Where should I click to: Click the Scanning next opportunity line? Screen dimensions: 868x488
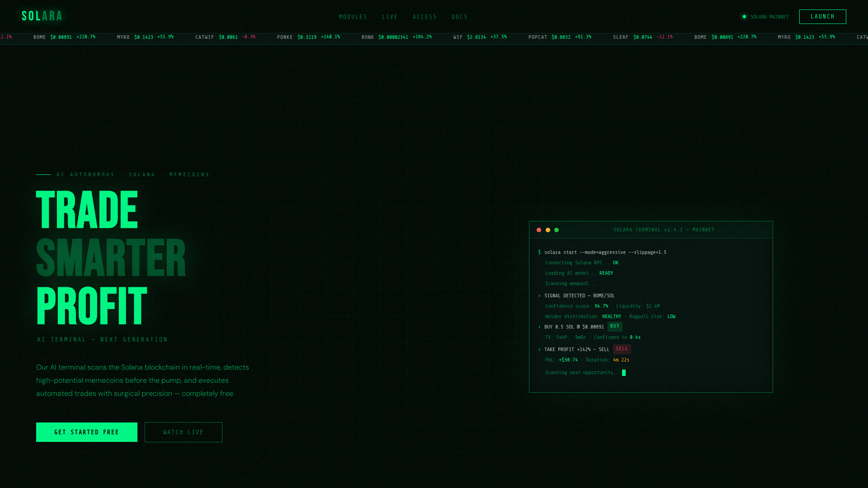(585, 373)
